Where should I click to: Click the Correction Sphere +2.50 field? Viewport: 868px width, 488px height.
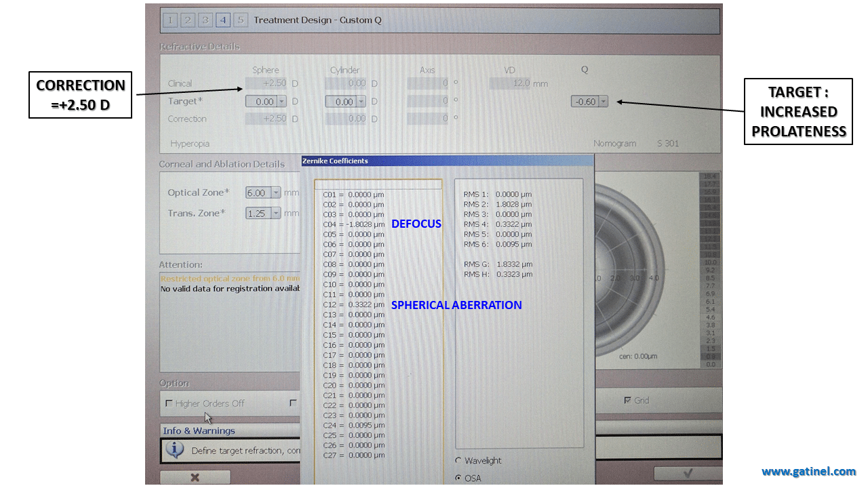point(266,119)
